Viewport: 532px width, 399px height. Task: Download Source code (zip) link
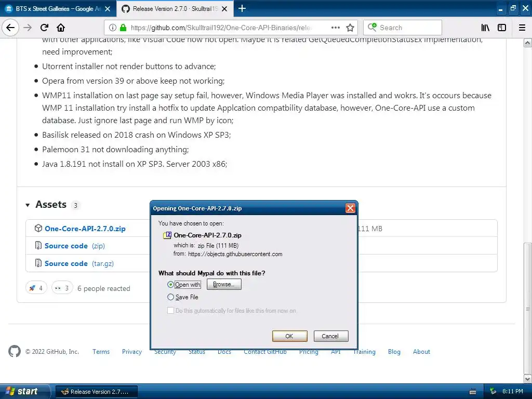[x=75, y=246]
